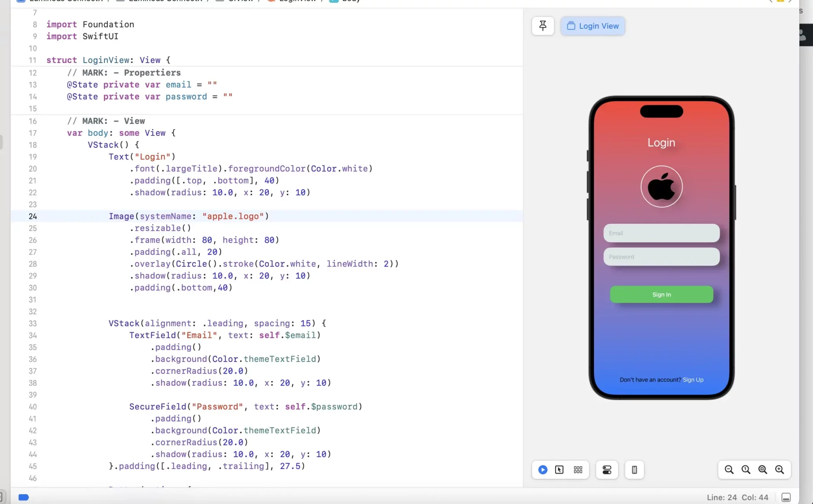Image resolution: width=813 pixels, height=504 pixels.
Task: Click "import Foundation" code line
Action: pos(90,24)
